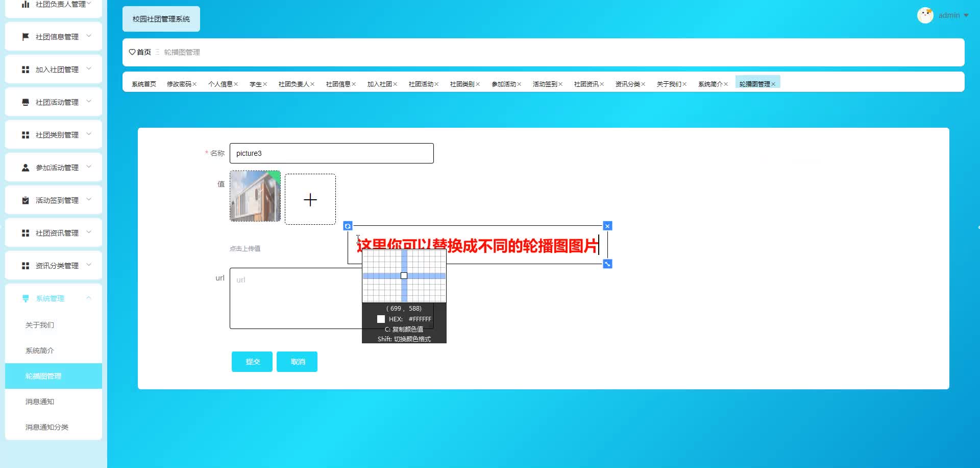Switch to the 活动签到 tab
980x468 pixels.
[545, 84]
